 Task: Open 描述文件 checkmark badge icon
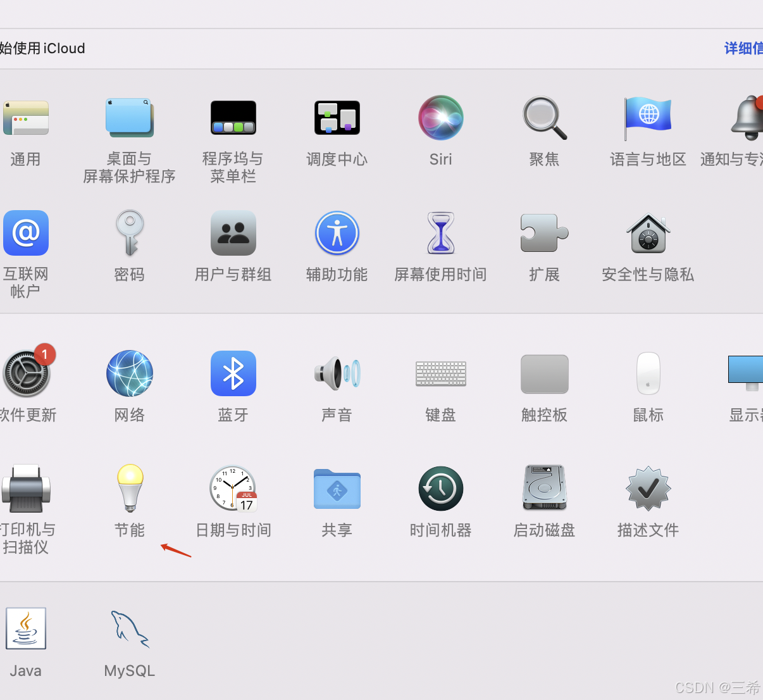click(648, 489)
